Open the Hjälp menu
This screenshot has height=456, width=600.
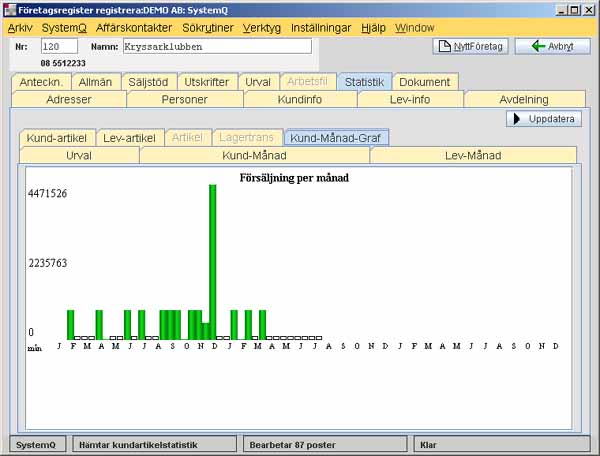click(373, 28)
